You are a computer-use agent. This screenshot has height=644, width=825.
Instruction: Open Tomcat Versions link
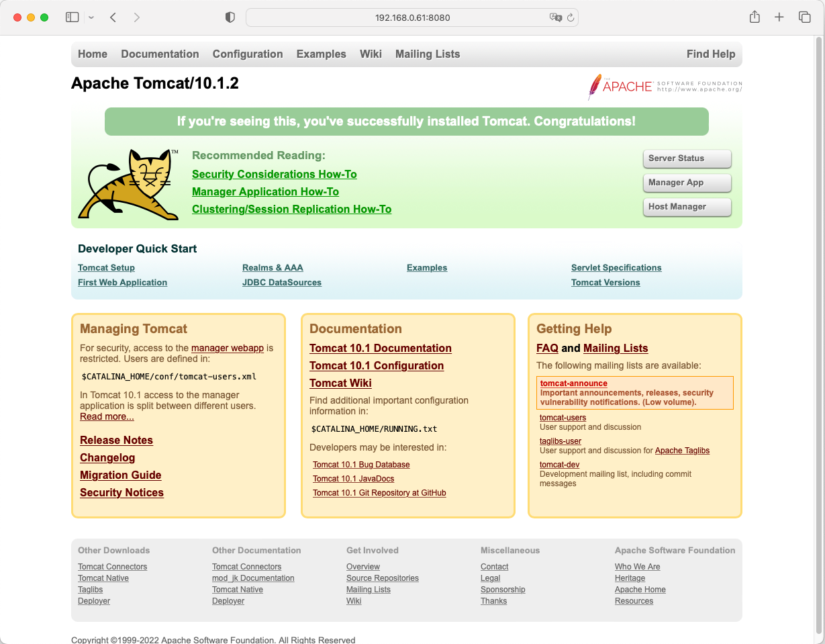point(605,282)
